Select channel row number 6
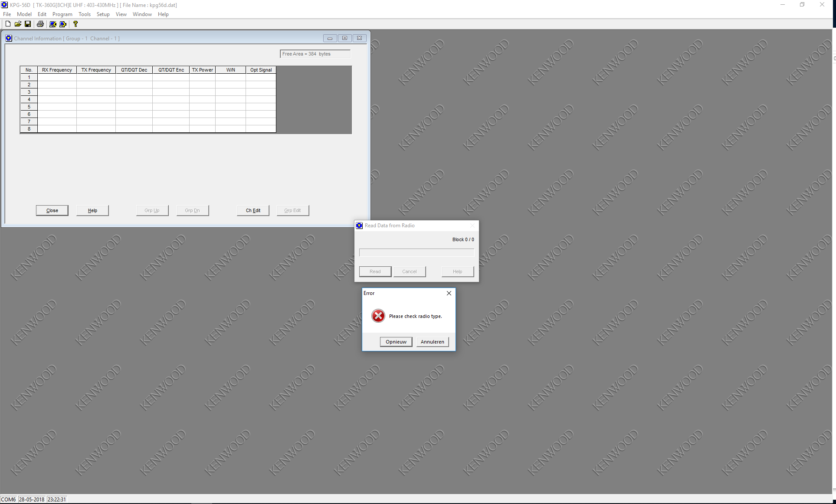Viewport: 836px width, 504px height. (x=29, y=114)
